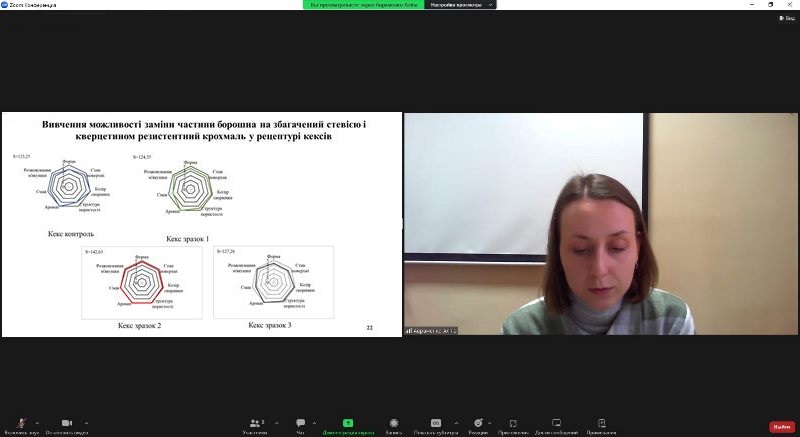
Task: Click the gray radar chart for sample 3
Action: pyautogui.click(x=273, y=282)
